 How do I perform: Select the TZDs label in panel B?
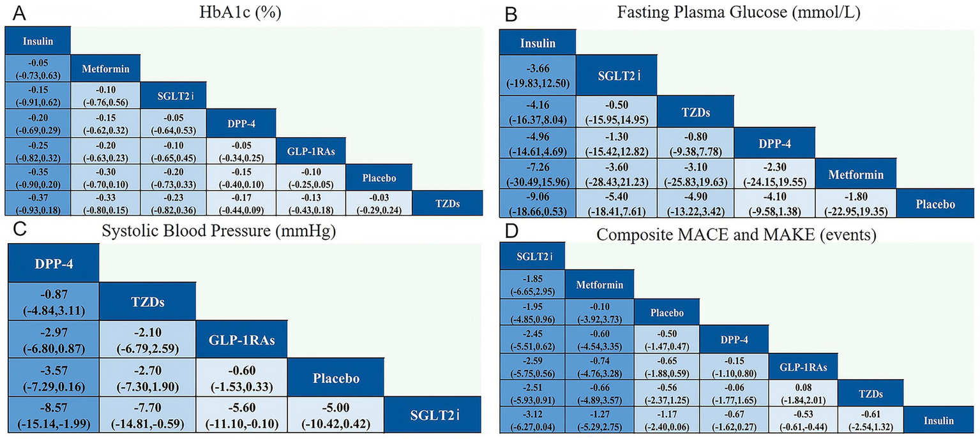tap(696, 112)
